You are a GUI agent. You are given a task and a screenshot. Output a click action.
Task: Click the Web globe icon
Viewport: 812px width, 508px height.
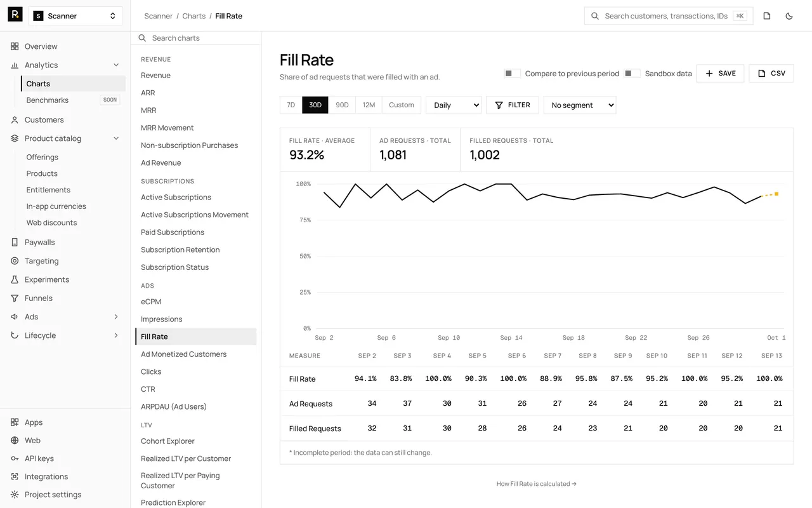pyautogui.click(x=15, y=441)
